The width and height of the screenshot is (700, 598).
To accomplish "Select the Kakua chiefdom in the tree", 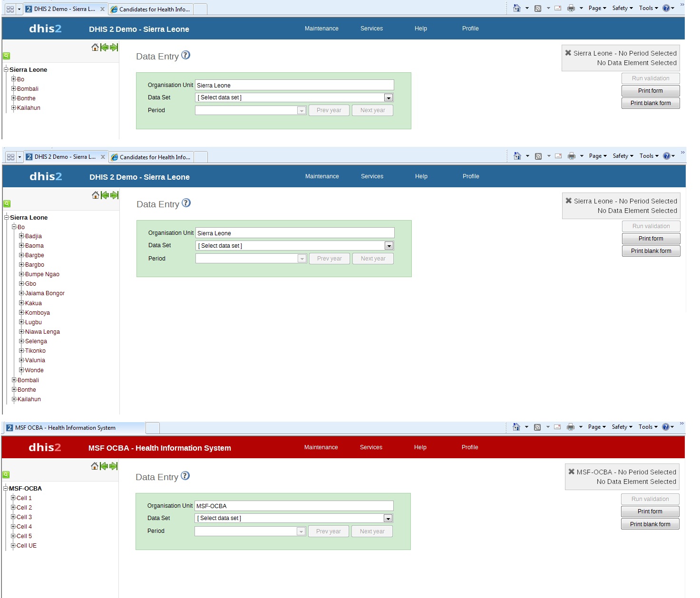I will 33,303.
